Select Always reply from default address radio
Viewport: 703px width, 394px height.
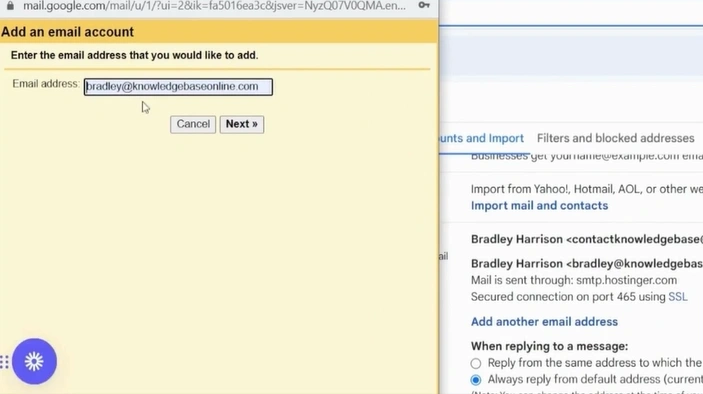tap(476, 380)
